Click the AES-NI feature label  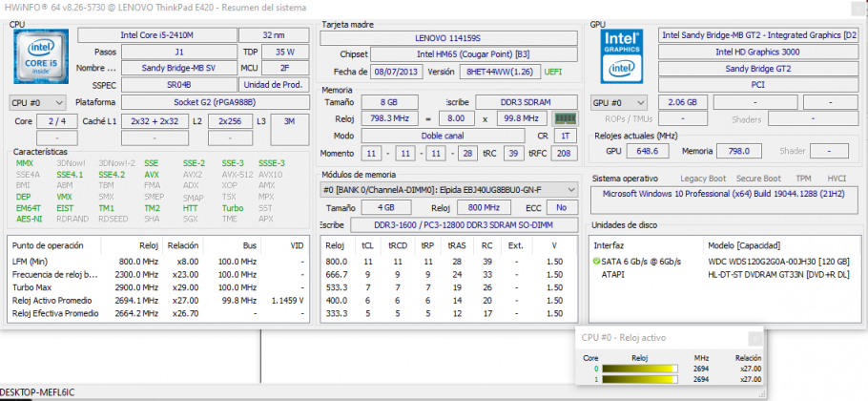(x=28, y=219)
